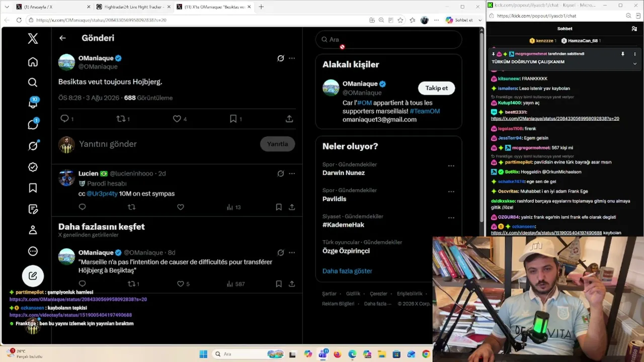
Task: Open the Lists icon in X sidebar
Action: 33,209
